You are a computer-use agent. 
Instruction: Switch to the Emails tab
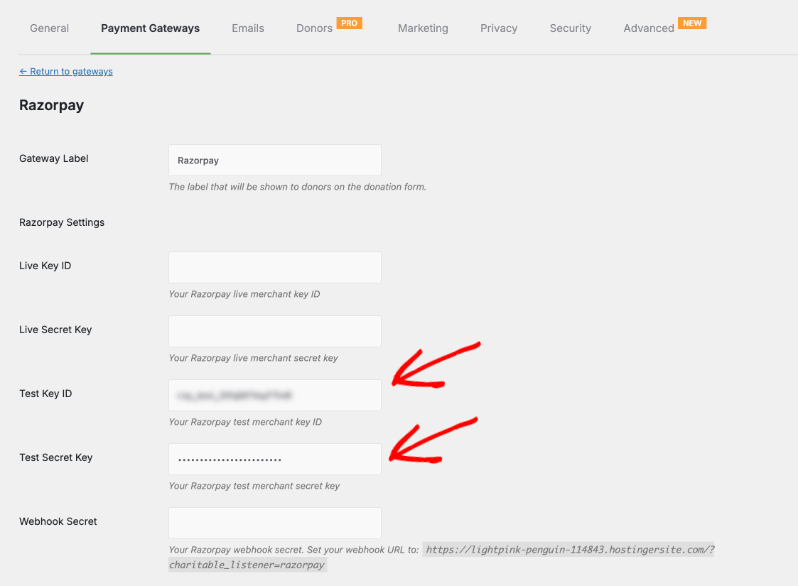248,28
